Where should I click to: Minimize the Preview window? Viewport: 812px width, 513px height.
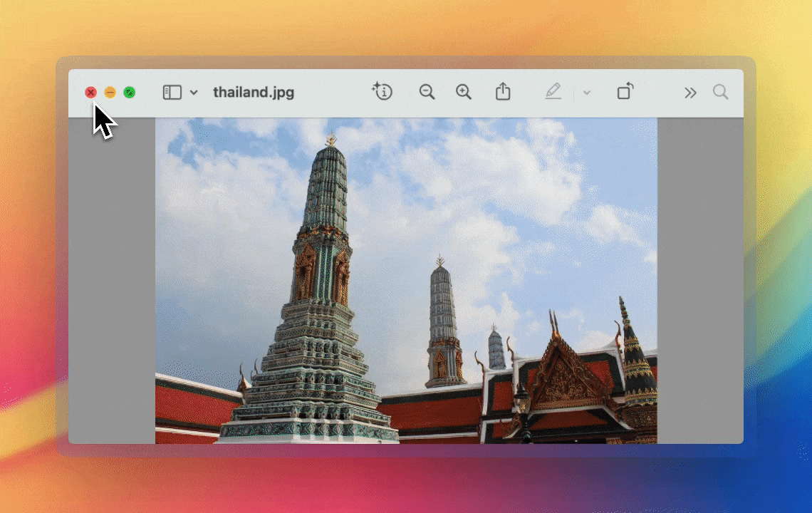click(110, 93)
